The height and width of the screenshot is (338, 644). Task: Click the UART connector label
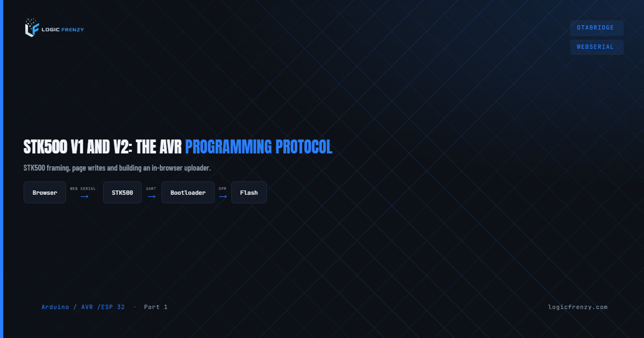151,189
